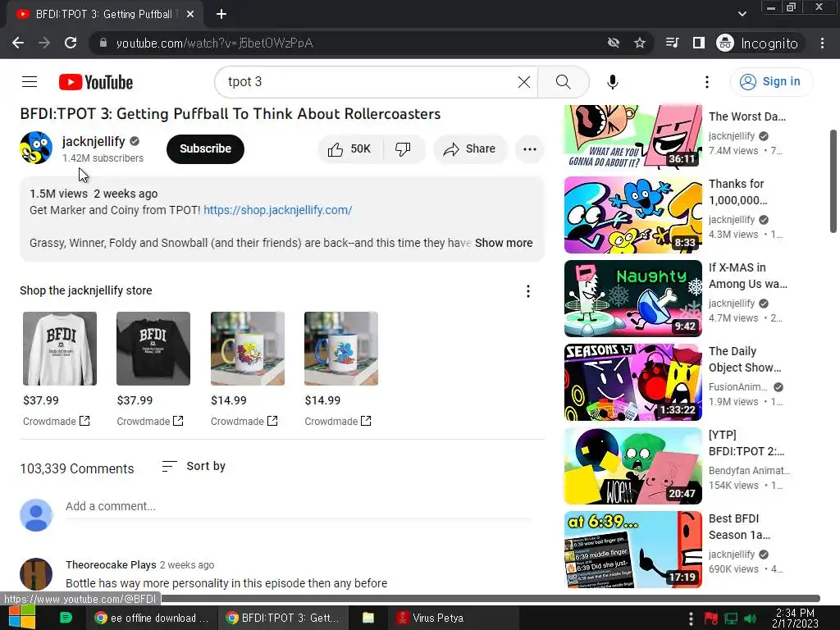Open Crowdmade link under blue mug

point(338,422)
